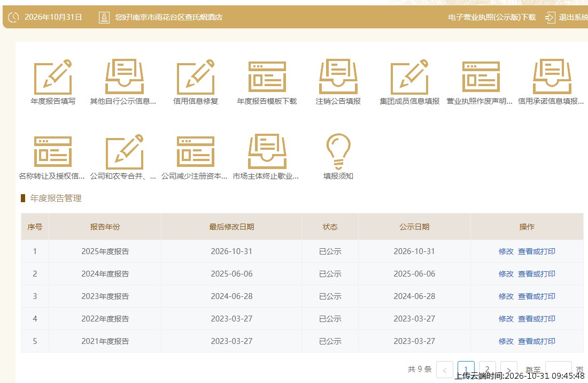The image size is (588, 383).
Task: Click 修改 for the 2024年度报告 row
Action: pos(506,274)
